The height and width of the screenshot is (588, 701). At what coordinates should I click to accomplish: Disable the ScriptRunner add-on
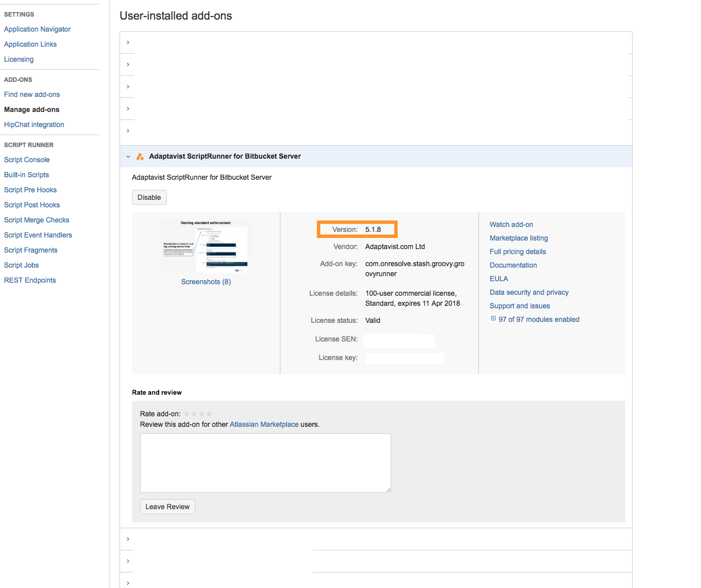(149, 197)
